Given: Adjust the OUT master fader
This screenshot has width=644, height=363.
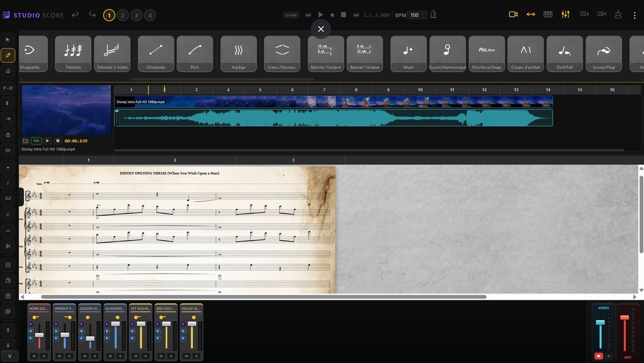Looking at the screenshot, I should pyautogui.click(x=624, y=318).
